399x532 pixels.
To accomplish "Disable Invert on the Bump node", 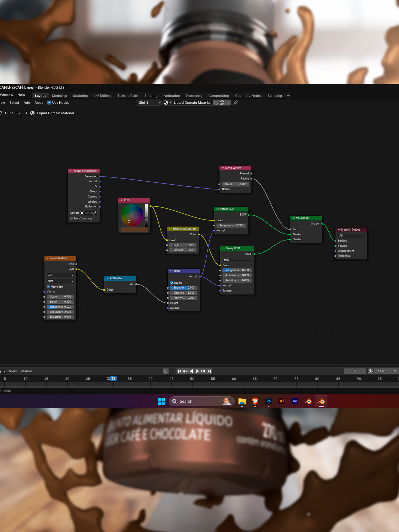I will pos(172,283).
